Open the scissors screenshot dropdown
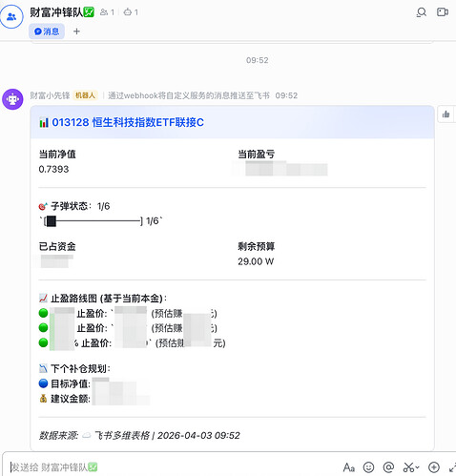 tap(411, 467)
